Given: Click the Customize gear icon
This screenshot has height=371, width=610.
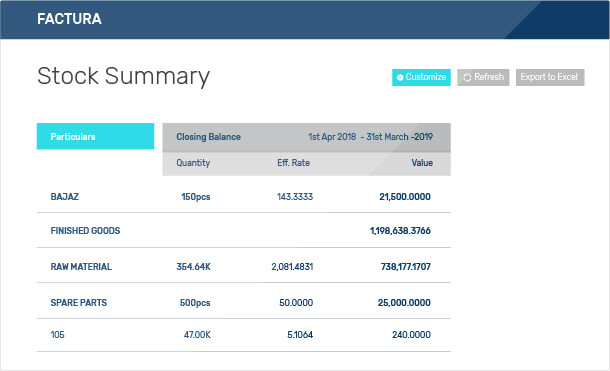Looking at the screenshot, I should (x=400, y=78).
